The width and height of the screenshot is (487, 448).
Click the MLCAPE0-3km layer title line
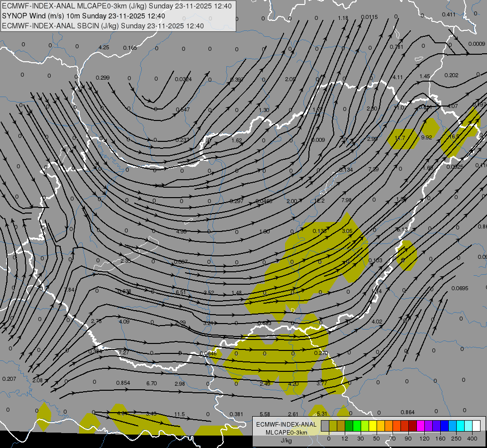(117, 6)
